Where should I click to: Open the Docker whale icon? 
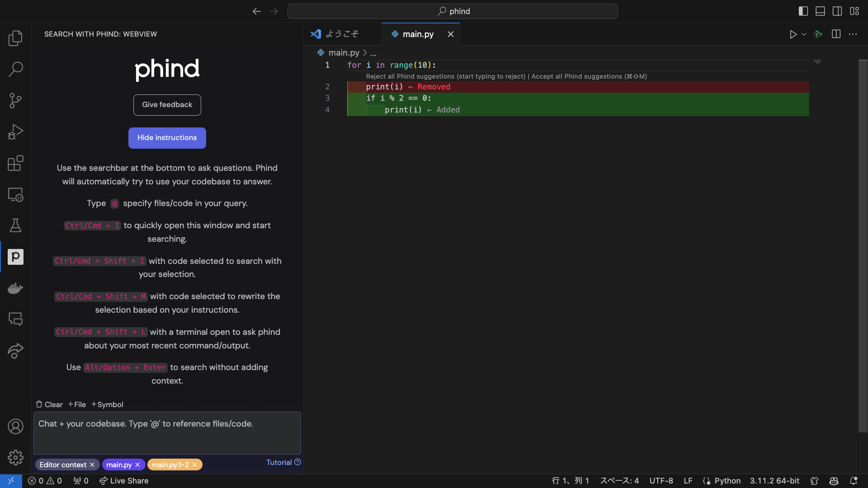[x=15, y=288]
